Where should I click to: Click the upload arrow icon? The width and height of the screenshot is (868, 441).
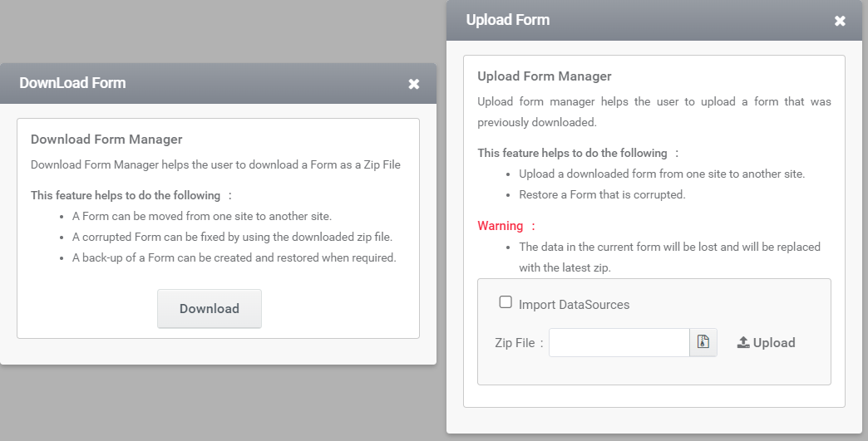pos(743,343)
